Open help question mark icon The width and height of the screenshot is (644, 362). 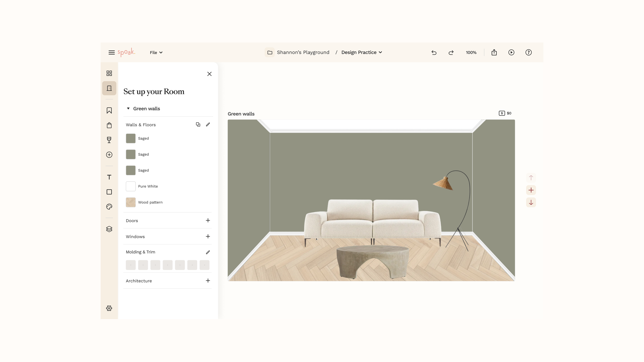pyautogui.click(x=529, y=53)
